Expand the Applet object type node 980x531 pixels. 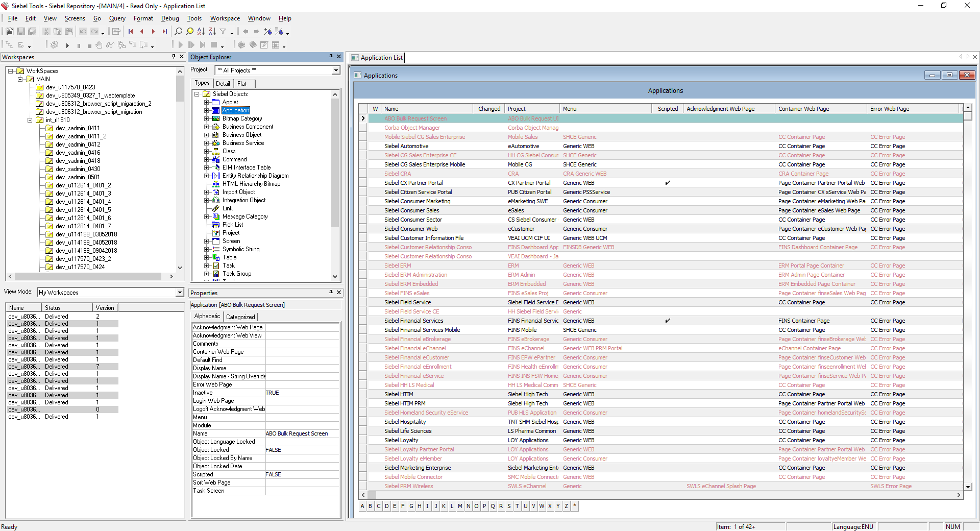207,102
